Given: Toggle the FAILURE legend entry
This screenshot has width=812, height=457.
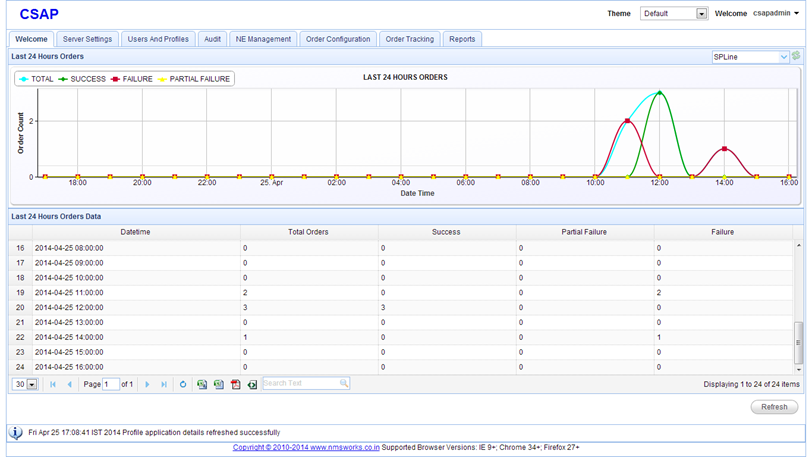Looking at the screenshot, I should pyautogui.click(x=131, y=79).
